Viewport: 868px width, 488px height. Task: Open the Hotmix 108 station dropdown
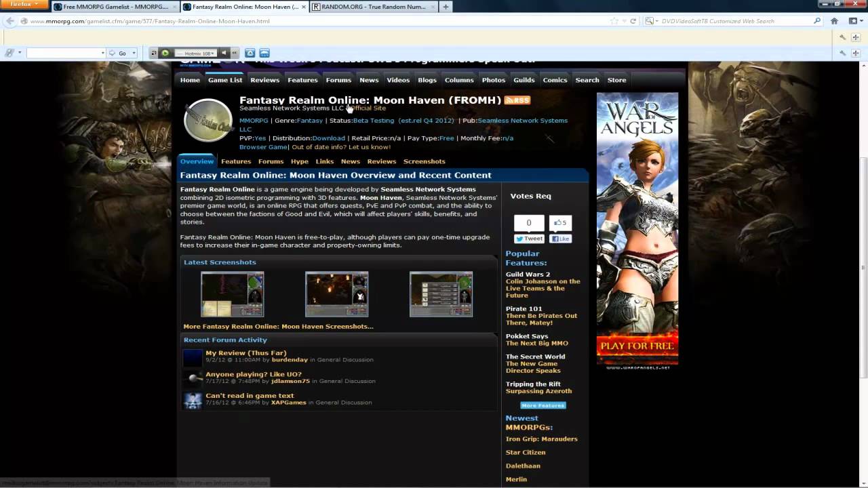(195, 53)
